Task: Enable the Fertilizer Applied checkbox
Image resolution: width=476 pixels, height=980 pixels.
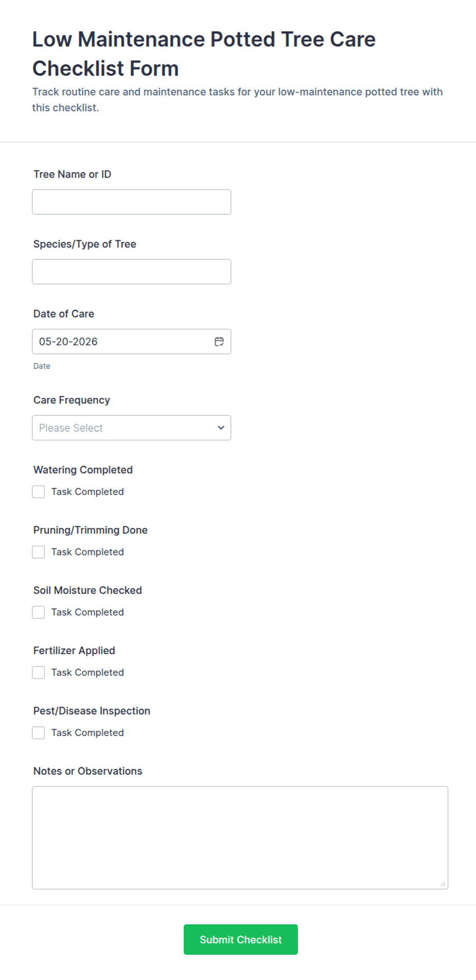Action: (38, 673)
